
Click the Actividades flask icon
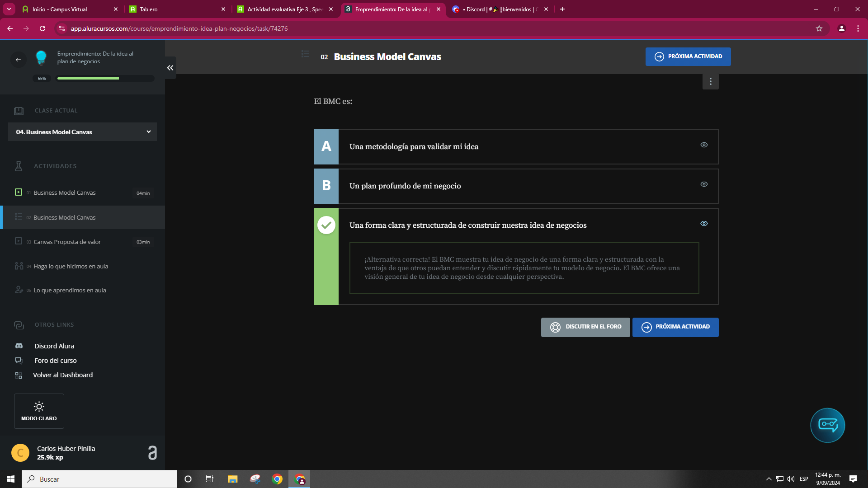[19, 166]
